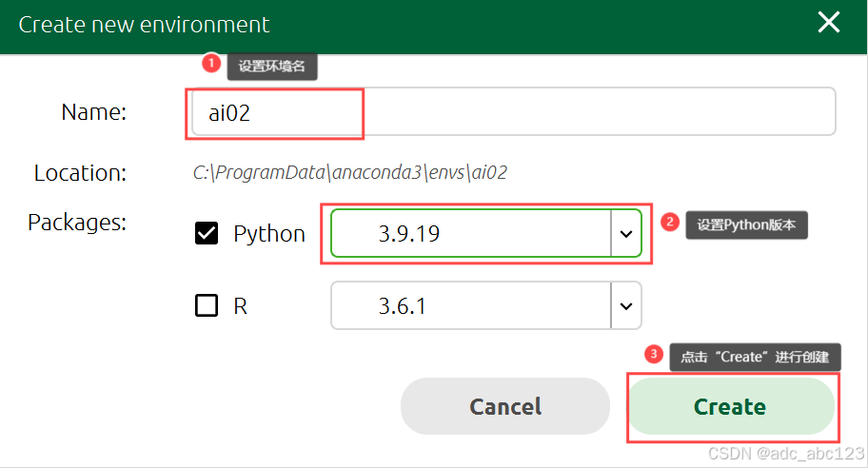Screen dimensions: 868x468
Task: Click the Create button
Action: click(x=731, y=406)
